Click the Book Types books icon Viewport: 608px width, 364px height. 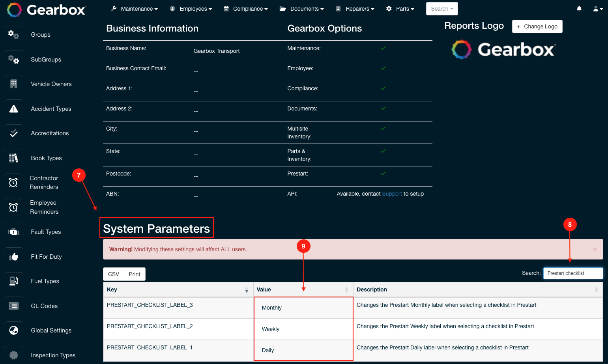point(14,158)
